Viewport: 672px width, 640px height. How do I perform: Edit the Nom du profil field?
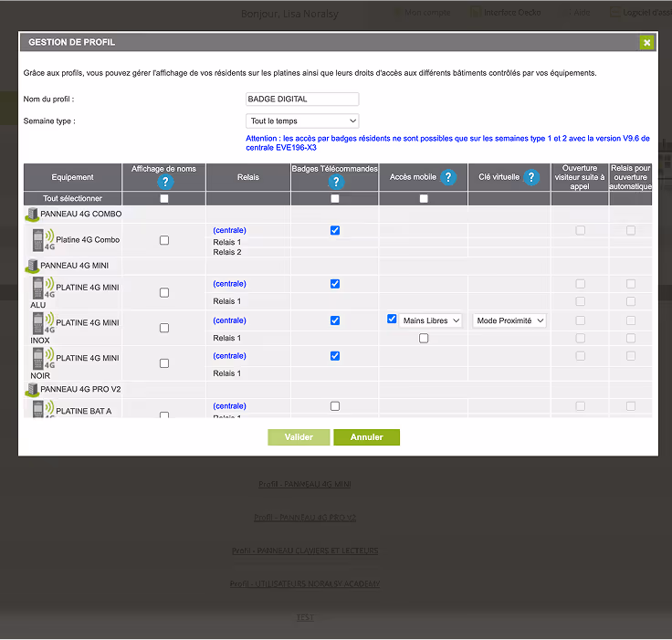(302, 100)
